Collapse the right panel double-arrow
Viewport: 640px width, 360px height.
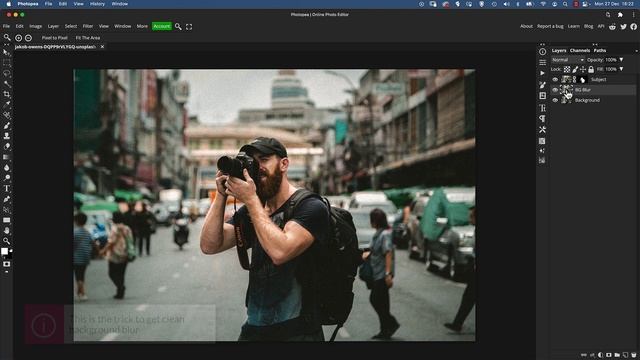pyautogui.click(x=595, y=44)
